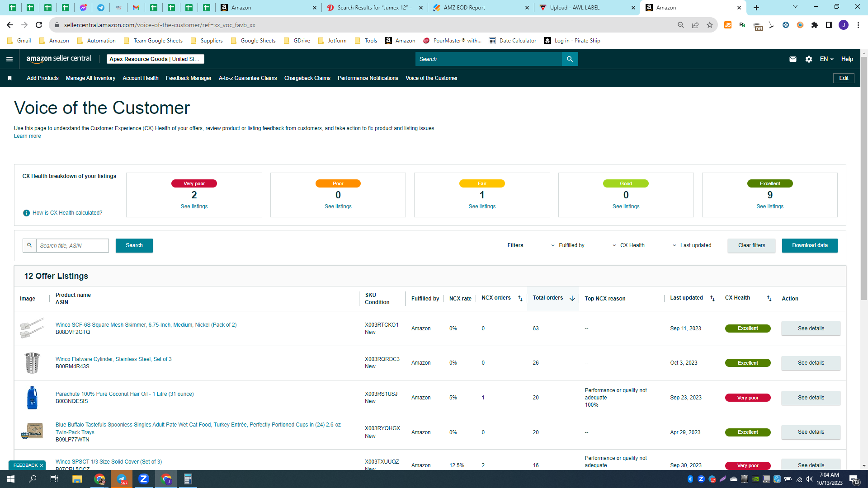
Task: Open Feedback Manager
Action: point(189,78)
